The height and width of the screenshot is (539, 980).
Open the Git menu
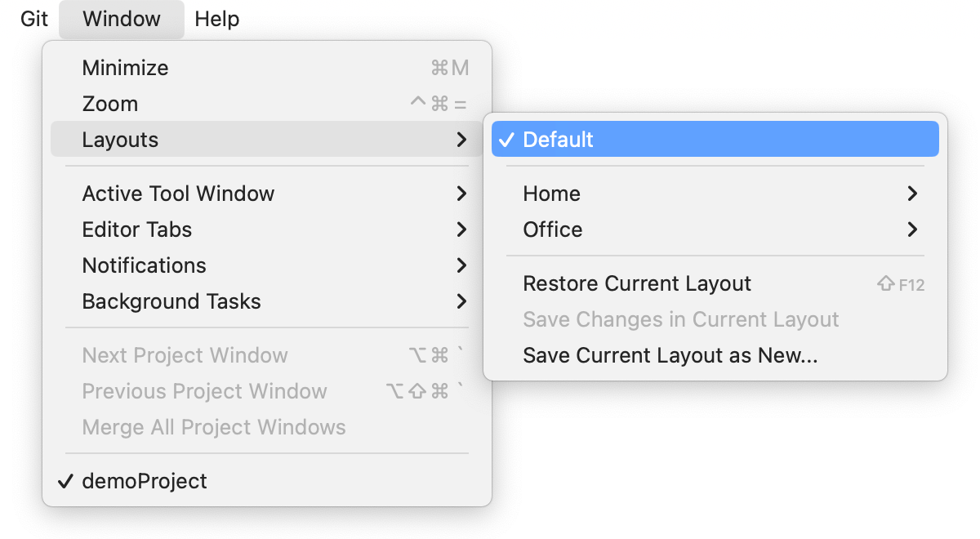(x=33, y=19)
